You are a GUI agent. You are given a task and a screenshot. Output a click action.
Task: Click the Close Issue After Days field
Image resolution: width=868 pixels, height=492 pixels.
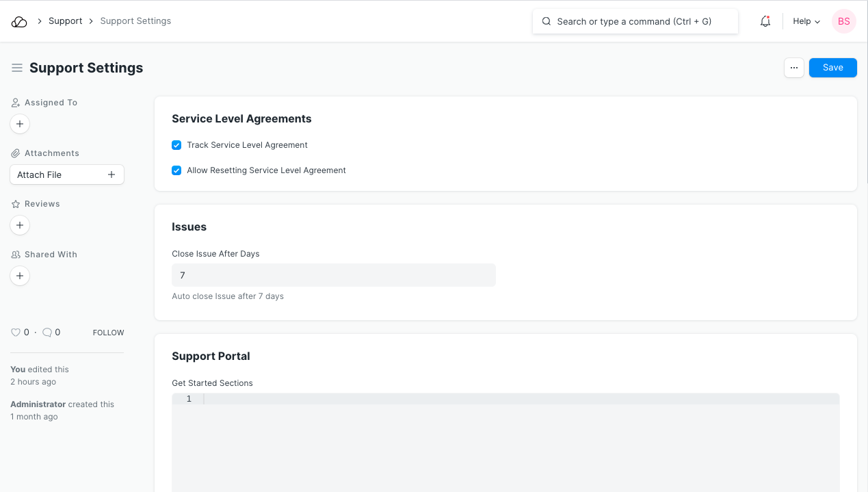[333, 275]
